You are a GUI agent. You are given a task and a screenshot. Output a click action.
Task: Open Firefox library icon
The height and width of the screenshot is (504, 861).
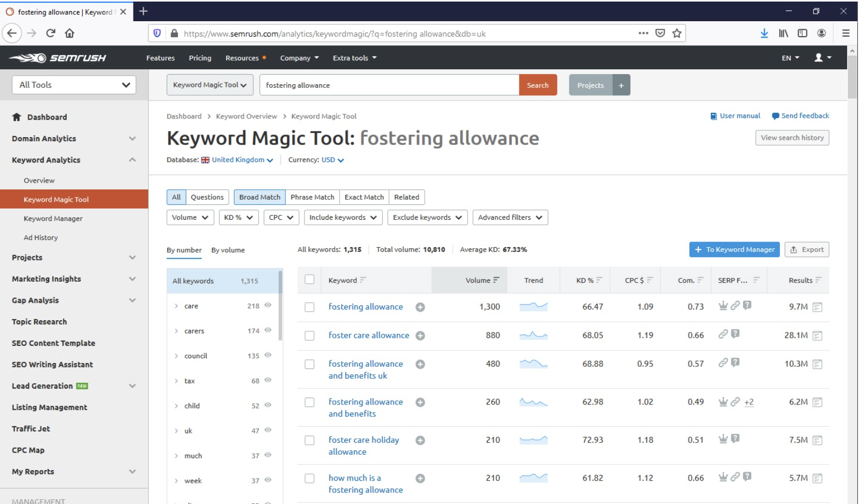783,33
